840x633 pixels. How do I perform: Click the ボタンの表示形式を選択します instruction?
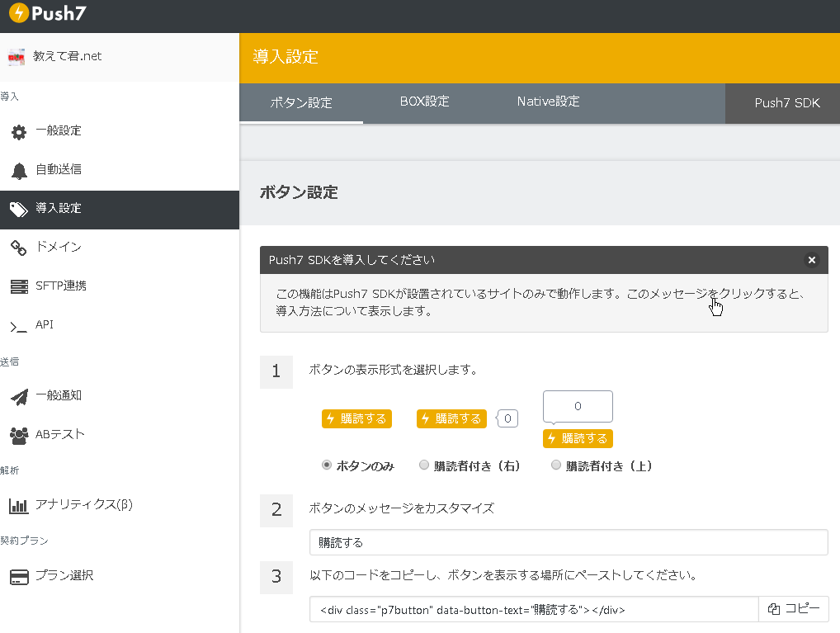[x=394, y=370]
